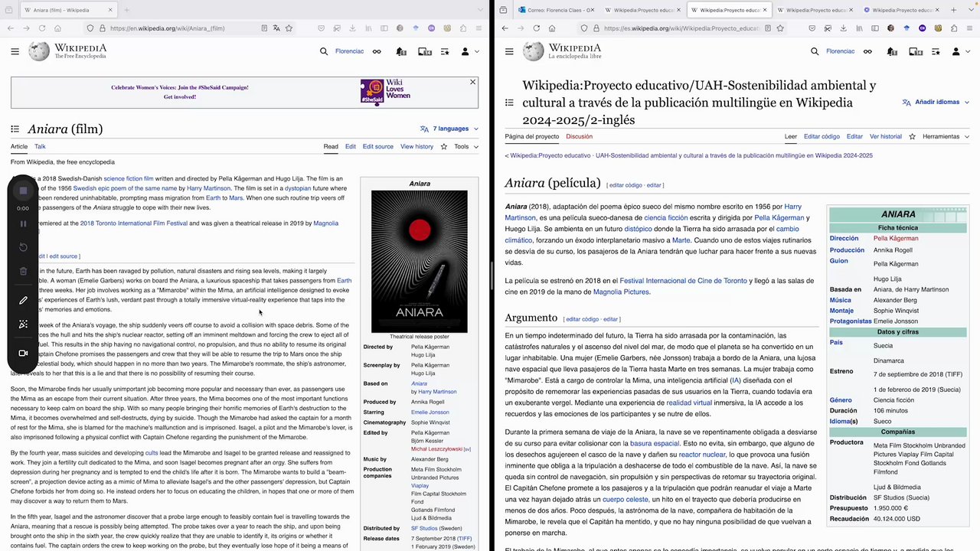Stop the screen recording in the floating recorder

(x=23, y=191)
